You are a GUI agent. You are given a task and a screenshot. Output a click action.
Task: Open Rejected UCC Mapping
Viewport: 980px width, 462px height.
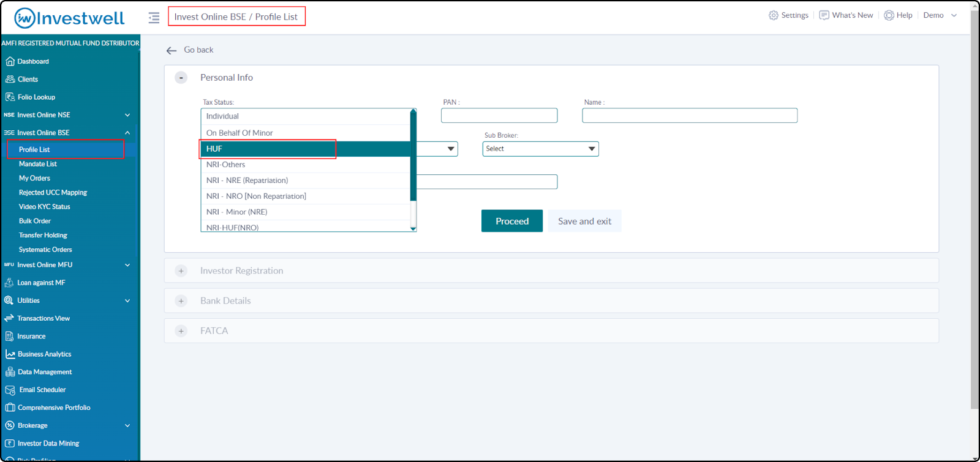(53, 192)
